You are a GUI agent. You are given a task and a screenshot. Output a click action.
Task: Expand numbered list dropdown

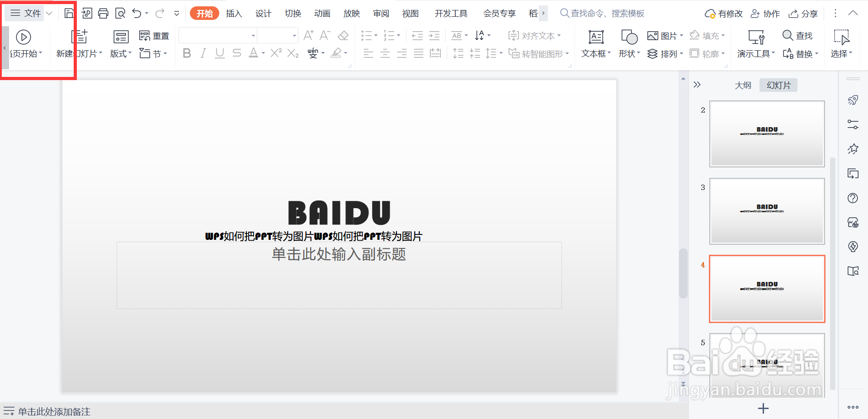pos(398,35)
